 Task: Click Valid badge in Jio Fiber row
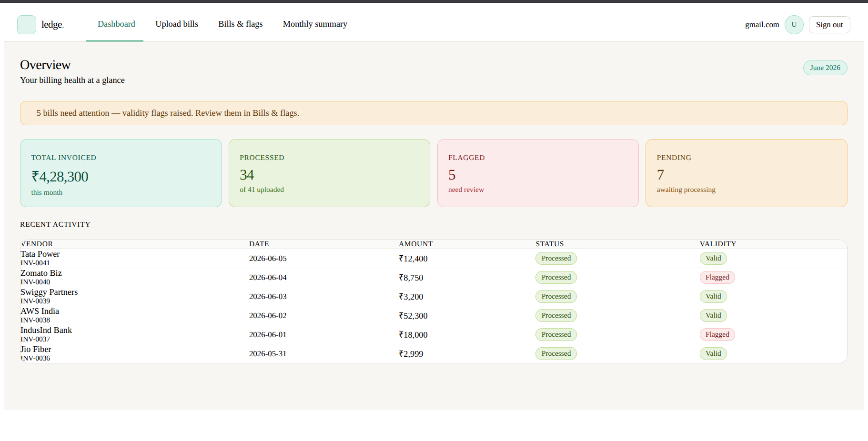point(713,353)
